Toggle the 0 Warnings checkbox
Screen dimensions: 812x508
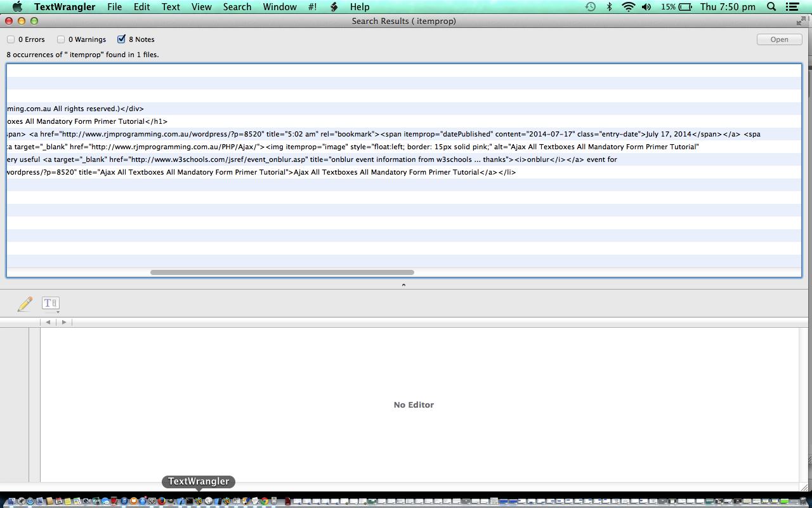tap(61, 39)
